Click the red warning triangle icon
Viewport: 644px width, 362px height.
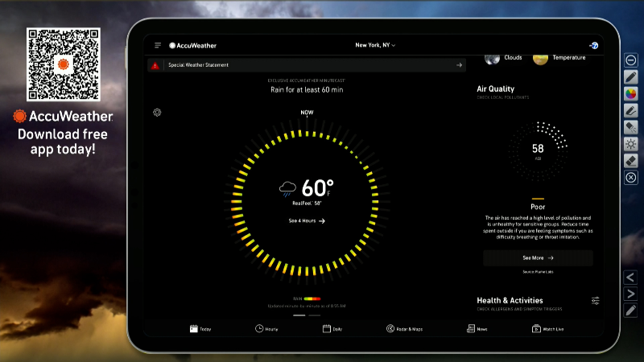tap(155, 65)
